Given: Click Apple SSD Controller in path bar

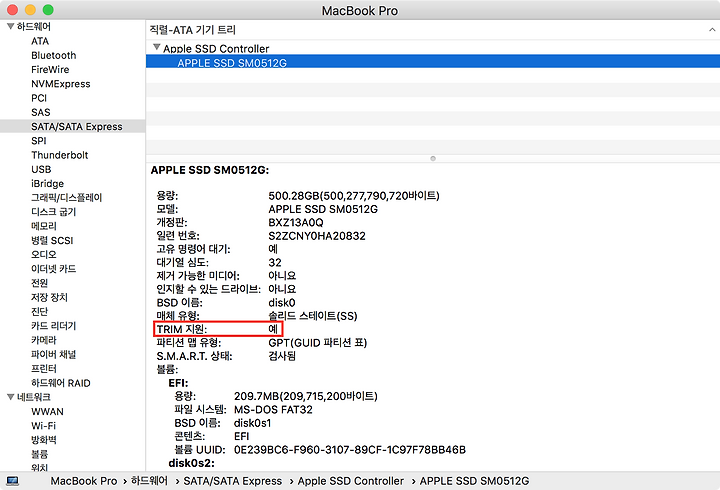Looking at the screenshot, I should pos(351,481).
